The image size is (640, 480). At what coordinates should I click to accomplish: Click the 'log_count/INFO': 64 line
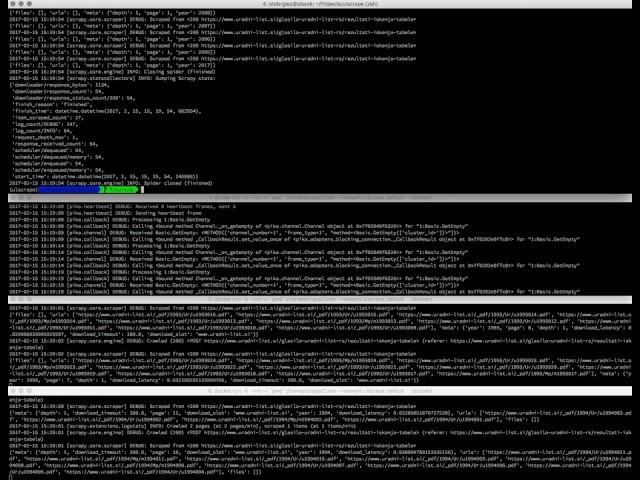point(42,131)
